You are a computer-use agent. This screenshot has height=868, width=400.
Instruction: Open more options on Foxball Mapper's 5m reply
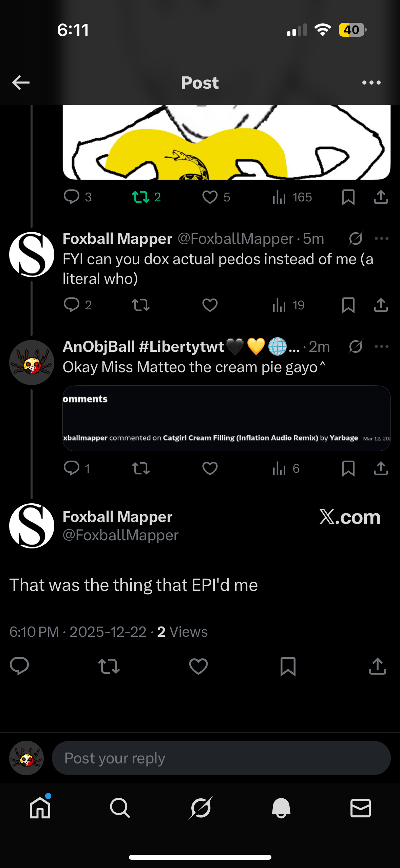381,238
